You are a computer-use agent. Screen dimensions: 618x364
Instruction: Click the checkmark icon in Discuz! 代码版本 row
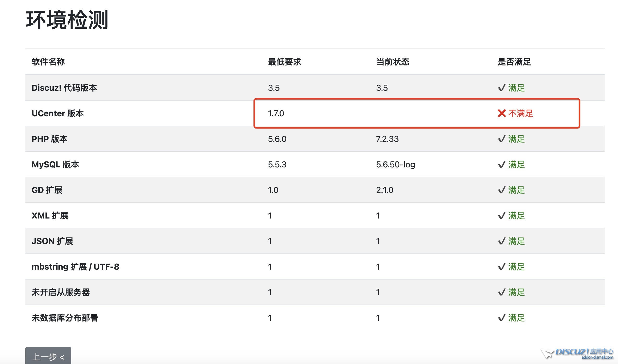tap(502, 88)
